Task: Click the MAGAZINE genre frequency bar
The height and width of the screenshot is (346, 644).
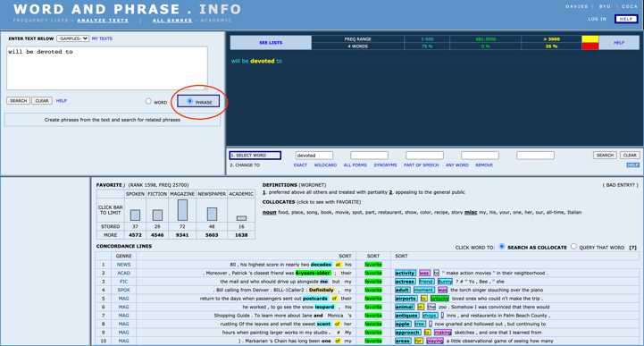Action: [x=182, y=210]
